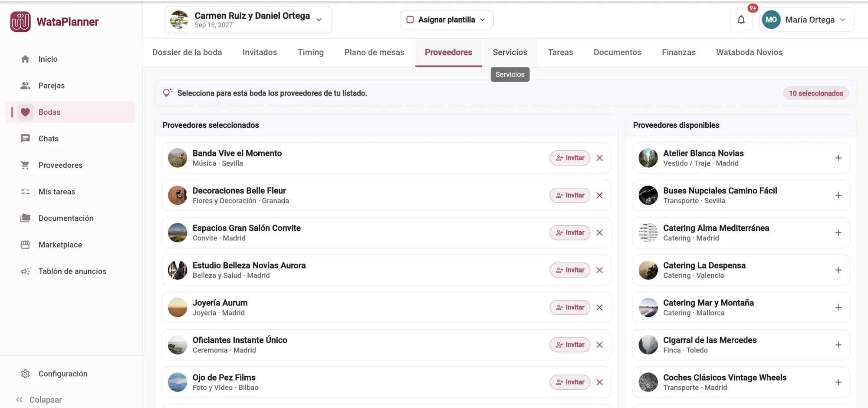868x408 pixels.
Task: Open the María Ortega user menu
Action: [x=806, y=20]
